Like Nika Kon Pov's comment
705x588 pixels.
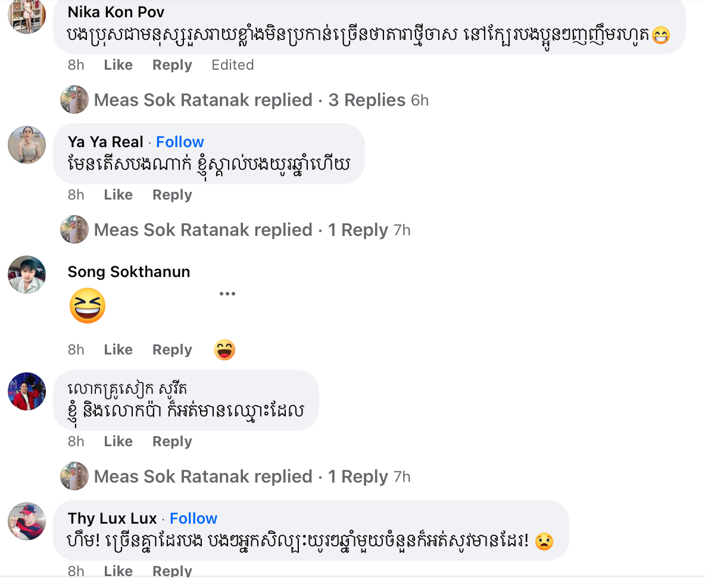(x=118, y=65)
